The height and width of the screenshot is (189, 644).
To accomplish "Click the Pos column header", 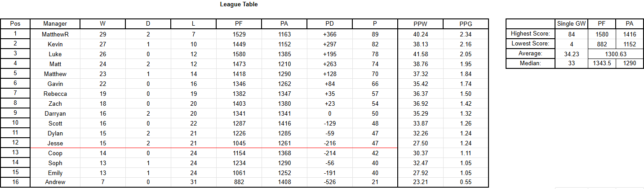I will coord(15,24).
